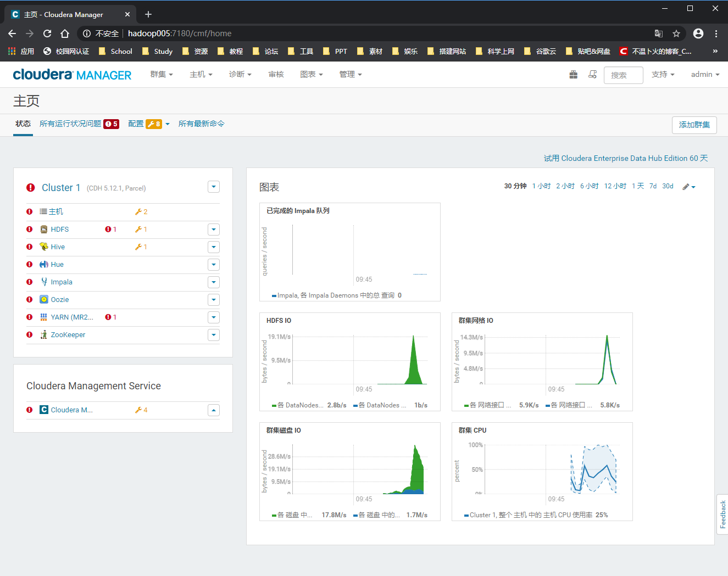Click the hosts list icon next to 主机
728x576 pixels.
click(43, 212)
